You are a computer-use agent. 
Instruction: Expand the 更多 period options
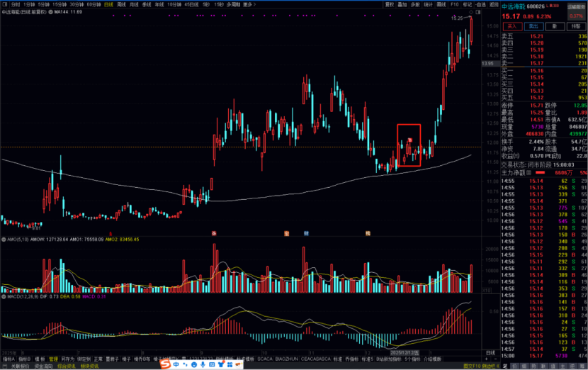[x=247, y=4]
